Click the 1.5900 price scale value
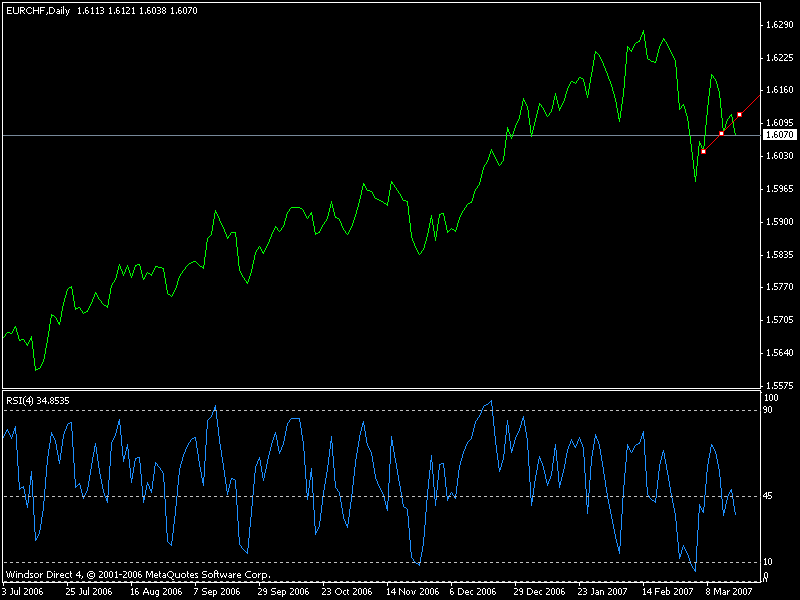Image resolution: width=800 pixels, height=600 pixels. (x=778, y=221)
